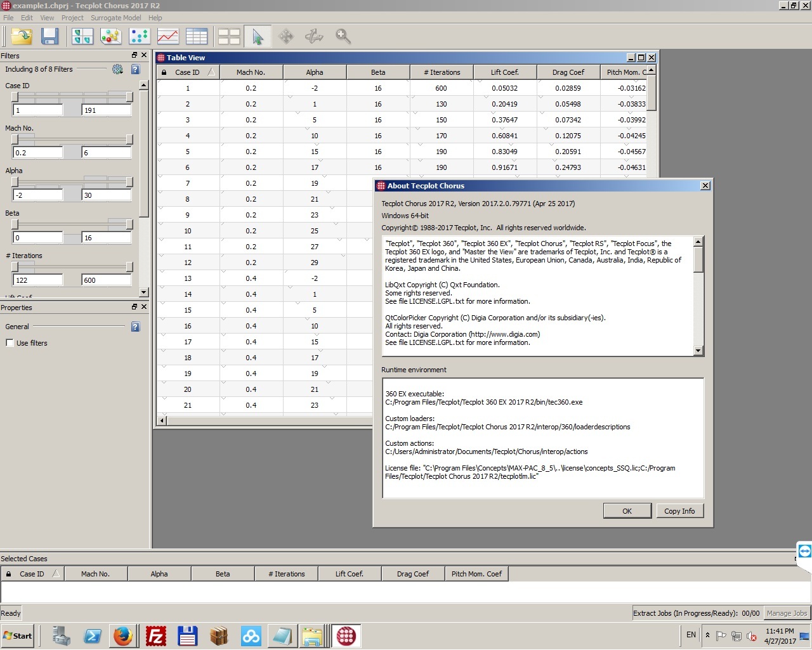Open the table view toolbar icon
This screenshot has width=812, height=650.
point(197,37)
